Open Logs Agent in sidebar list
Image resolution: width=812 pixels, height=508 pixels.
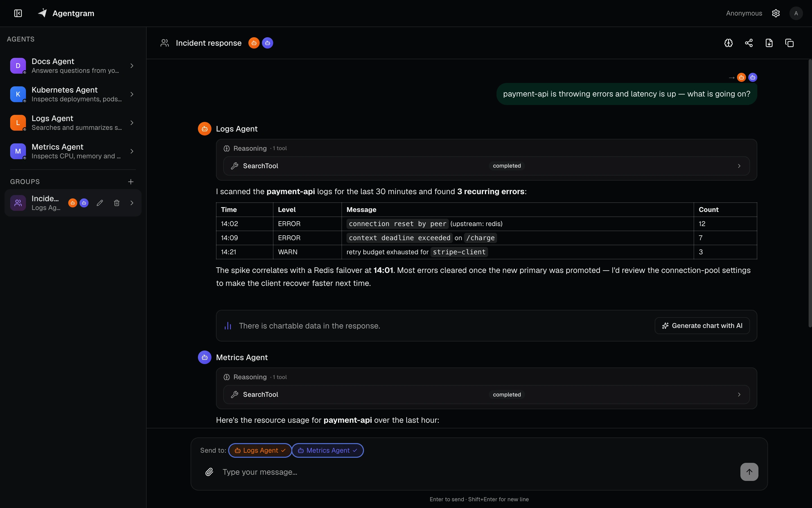point(73,123)
